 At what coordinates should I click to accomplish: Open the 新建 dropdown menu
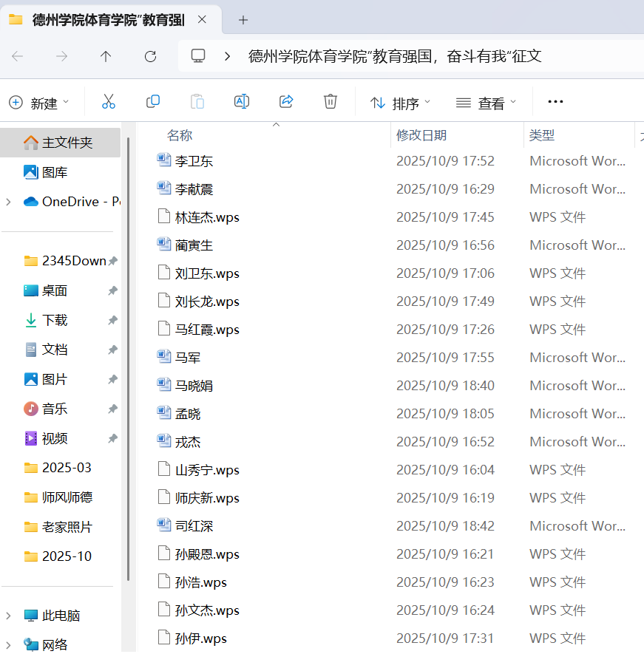click(x=39, y=103)
